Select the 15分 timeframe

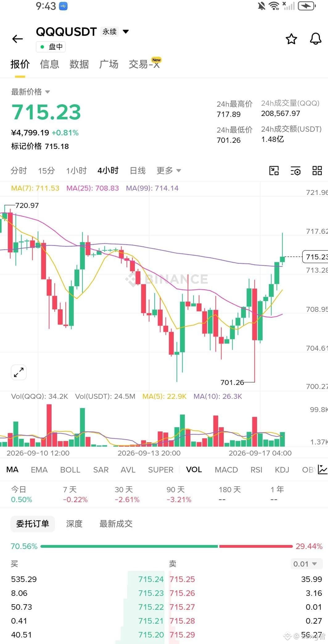point(47,171)
